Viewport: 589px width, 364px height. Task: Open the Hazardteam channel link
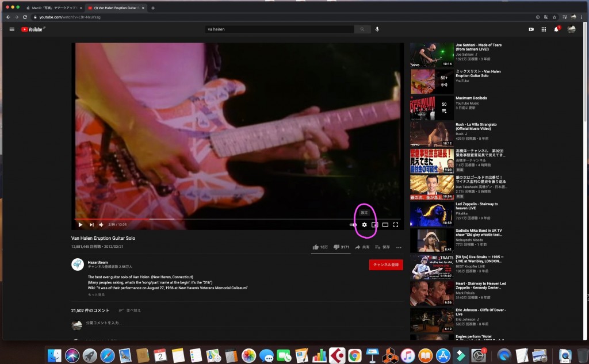coord(97,262)
